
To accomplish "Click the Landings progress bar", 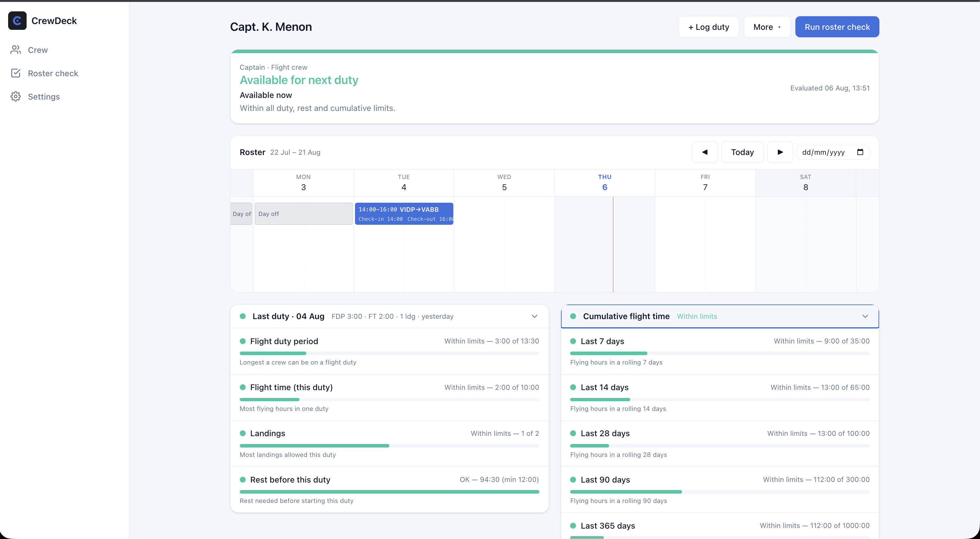I will click(x=389, y=446).
